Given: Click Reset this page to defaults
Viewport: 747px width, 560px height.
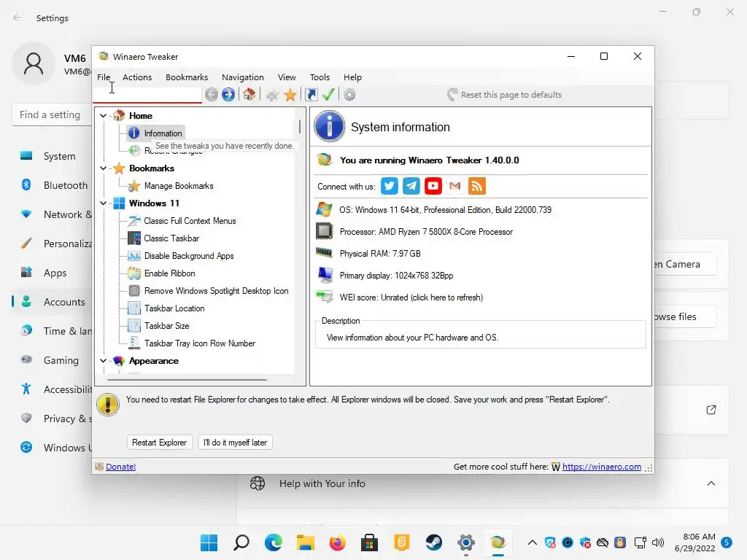Looking at the screenshot, I should click(x=505, y=95).
